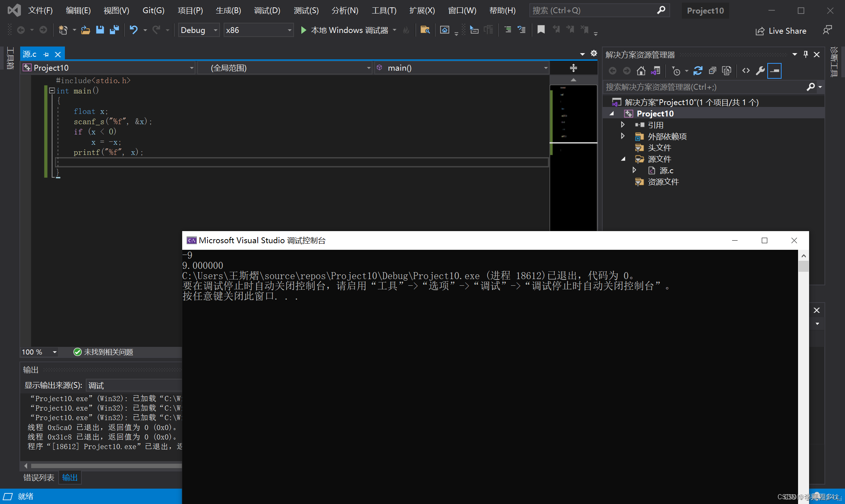Expand the 外部依赖项 tree node
Image resolution: width=845 pixels, height=504 pixels.
[x=623, y=136]
